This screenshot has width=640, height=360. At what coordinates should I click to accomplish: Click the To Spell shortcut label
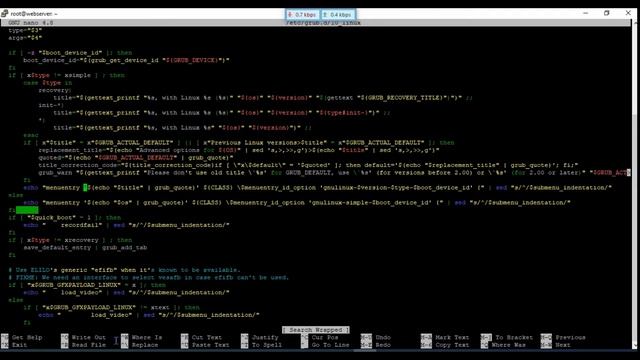(267, 345)
